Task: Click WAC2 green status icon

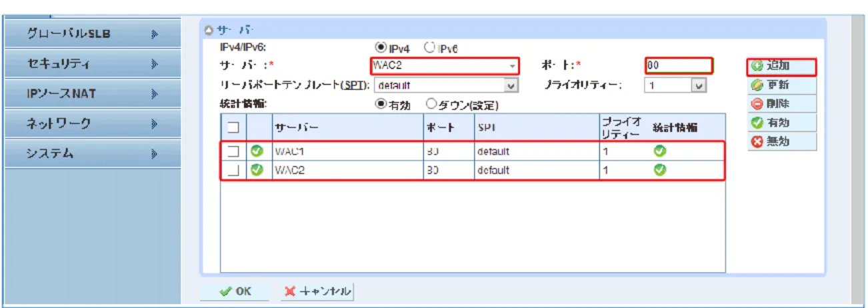Action: click(257, 170)
